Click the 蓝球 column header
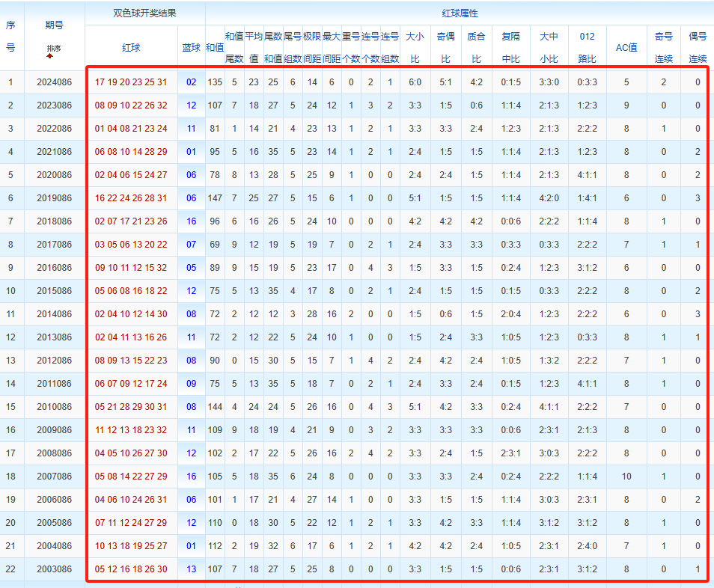This screenshot has height=588, width=714. tap(192, 48)
